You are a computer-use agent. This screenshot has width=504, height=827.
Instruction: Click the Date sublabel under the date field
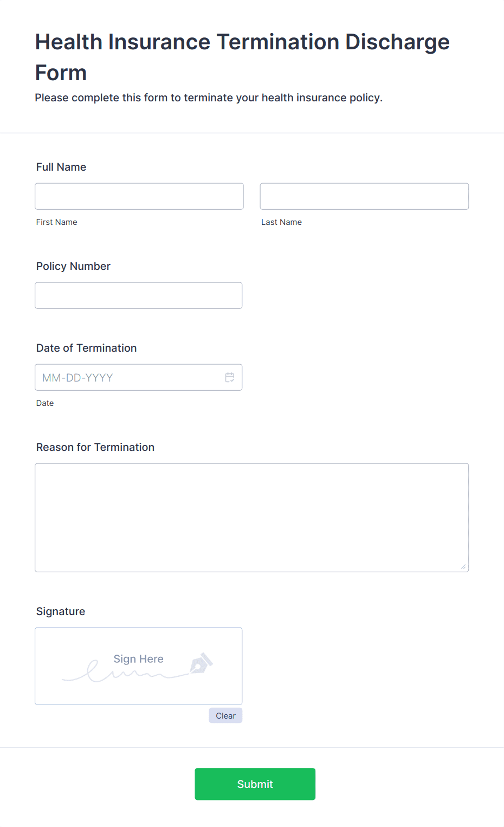(x=45, y=403)
